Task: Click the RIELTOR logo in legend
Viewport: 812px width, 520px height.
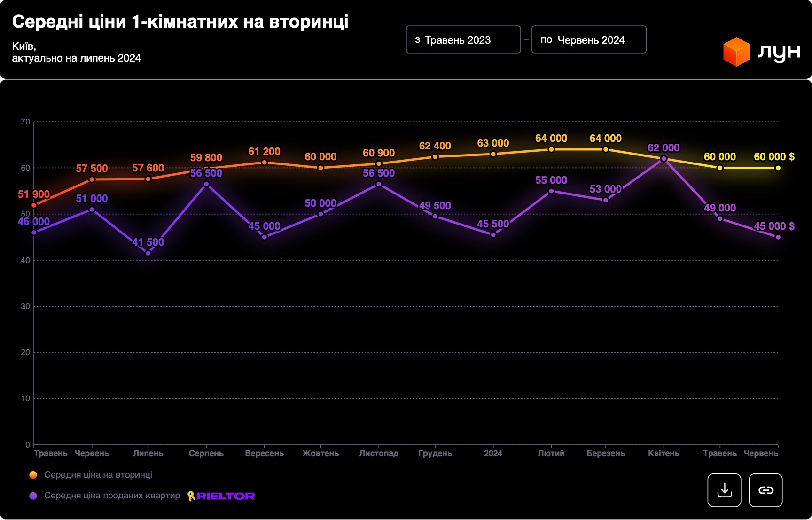Action: click(x=221, y=496)
